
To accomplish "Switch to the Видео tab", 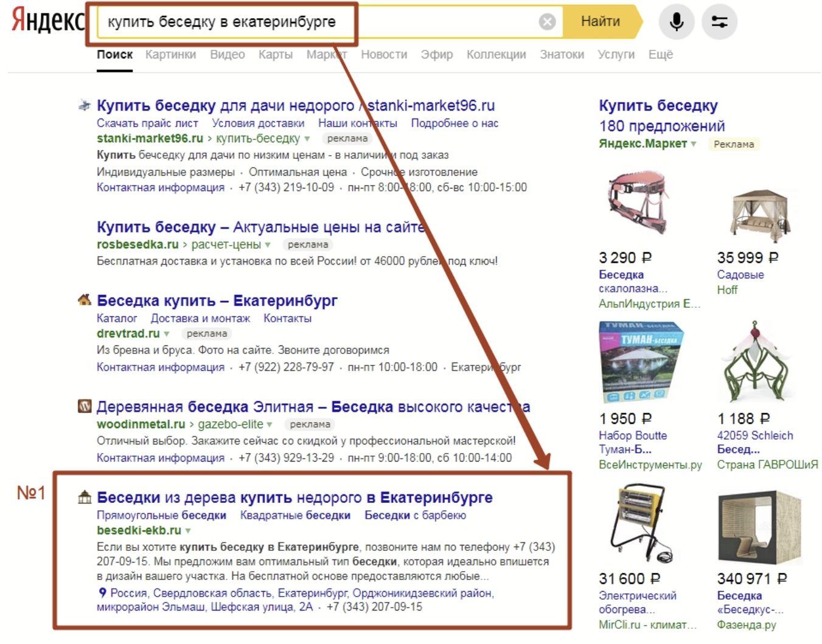I will click(228, 55).
